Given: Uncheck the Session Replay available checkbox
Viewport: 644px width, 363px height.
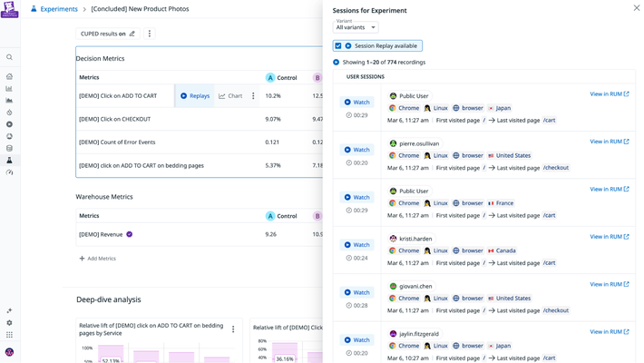Looking at the screenshot, I should pyautogui.click(x=338, y=45).
